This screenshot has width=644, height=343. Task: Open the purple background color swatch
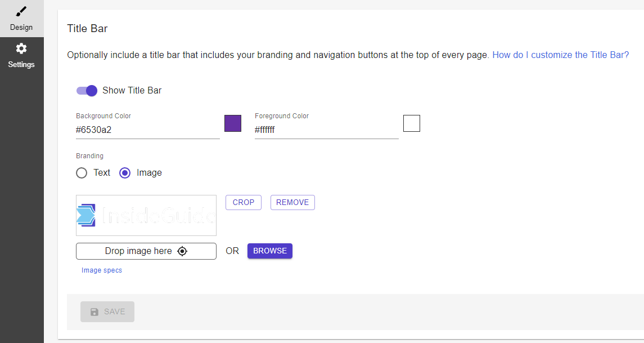click(233, 123)
